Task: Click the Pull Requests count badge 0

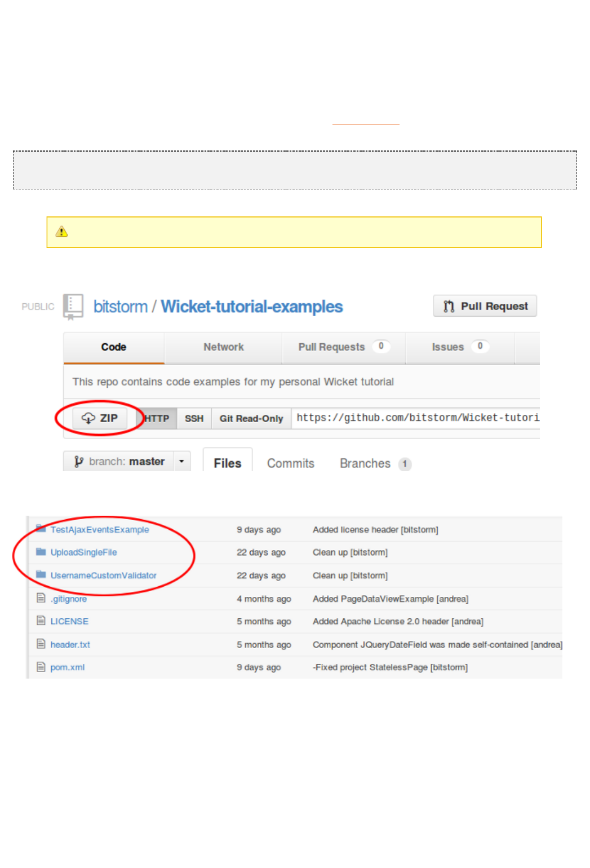Action: click(x=381, y=346)
